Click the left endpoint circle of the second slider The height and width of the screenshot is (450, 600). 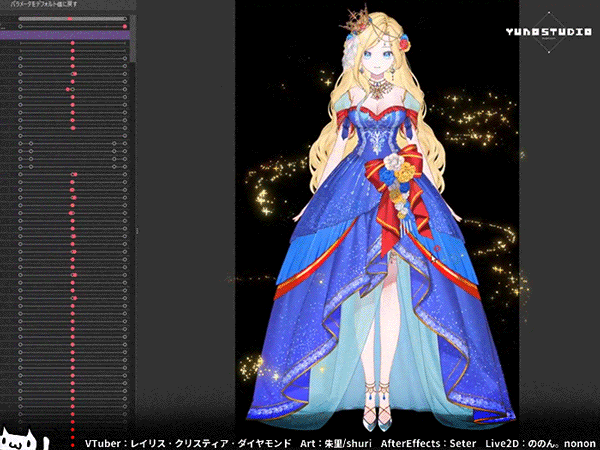point(20,27)
